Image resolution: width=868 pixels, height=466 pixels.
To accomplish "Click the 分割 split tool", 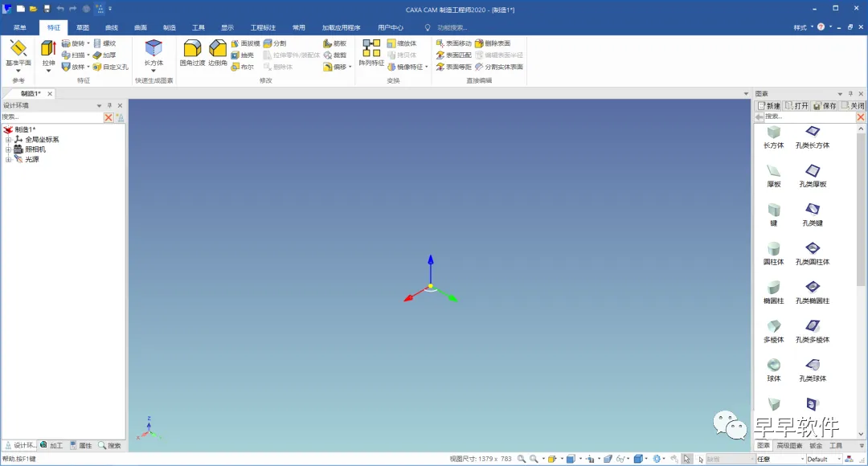I will tap(275, 43).
